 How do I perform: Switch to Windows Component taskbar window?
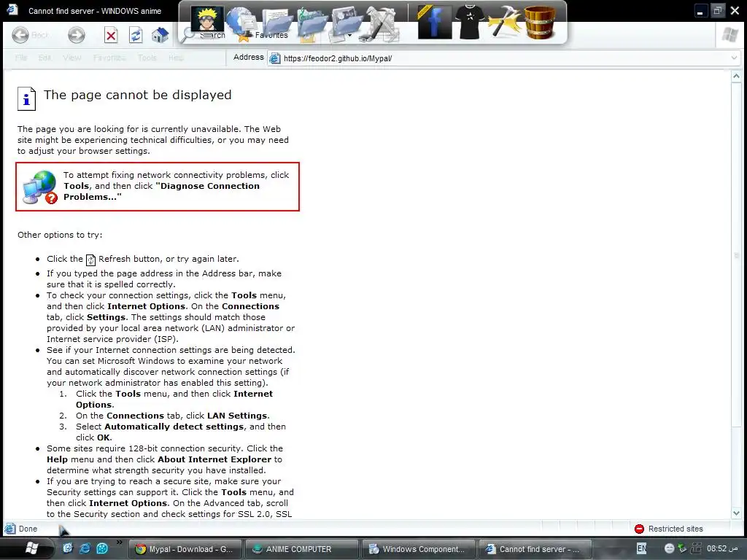tap(418, 549)
